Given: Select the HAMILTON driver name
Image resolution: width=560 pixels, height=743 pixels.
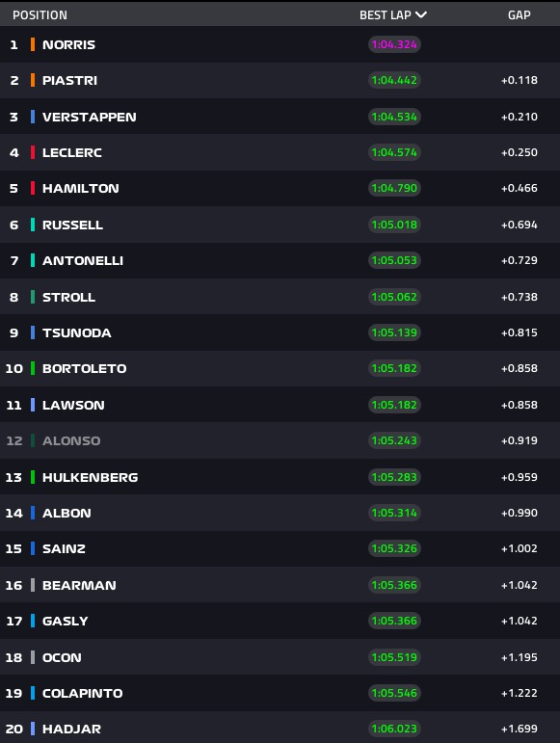Looking at the screenshot, I should pos(81,188).
